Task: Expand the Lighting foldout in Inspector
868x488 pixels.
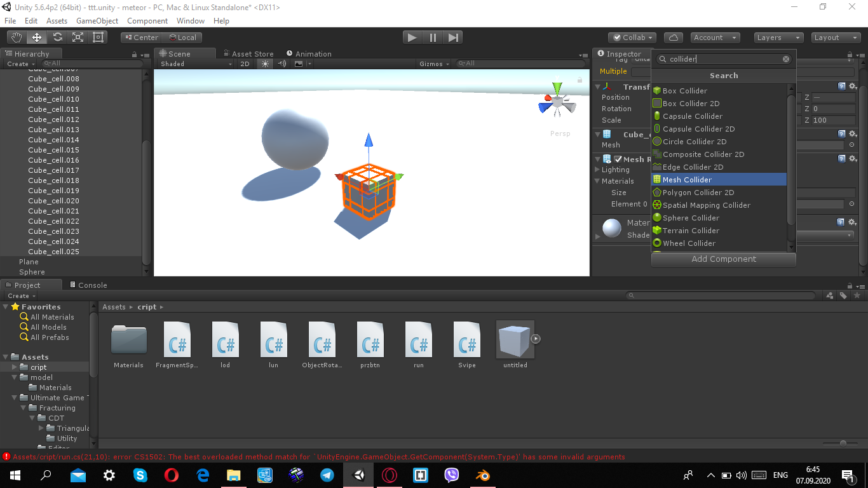Action: pos(597,170)
